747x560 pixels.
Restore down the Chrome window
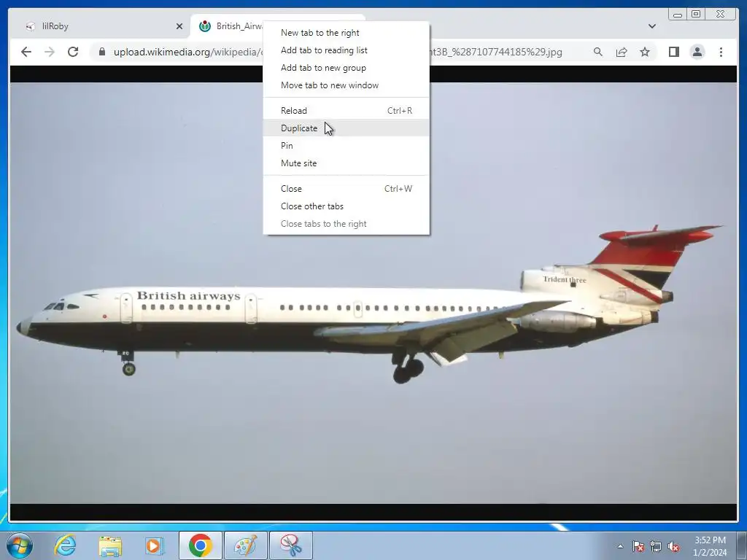[x=695, y=15]
